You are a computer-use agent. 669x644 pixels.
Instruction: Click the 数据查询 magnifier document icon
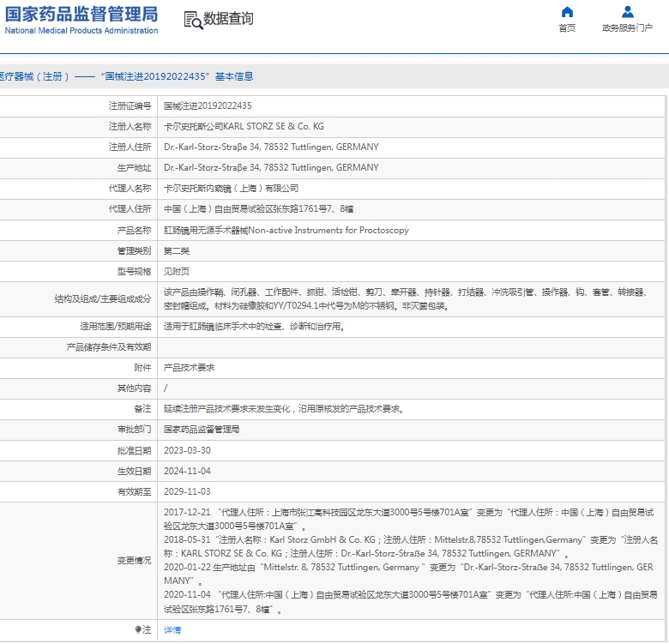click(193, 20)
